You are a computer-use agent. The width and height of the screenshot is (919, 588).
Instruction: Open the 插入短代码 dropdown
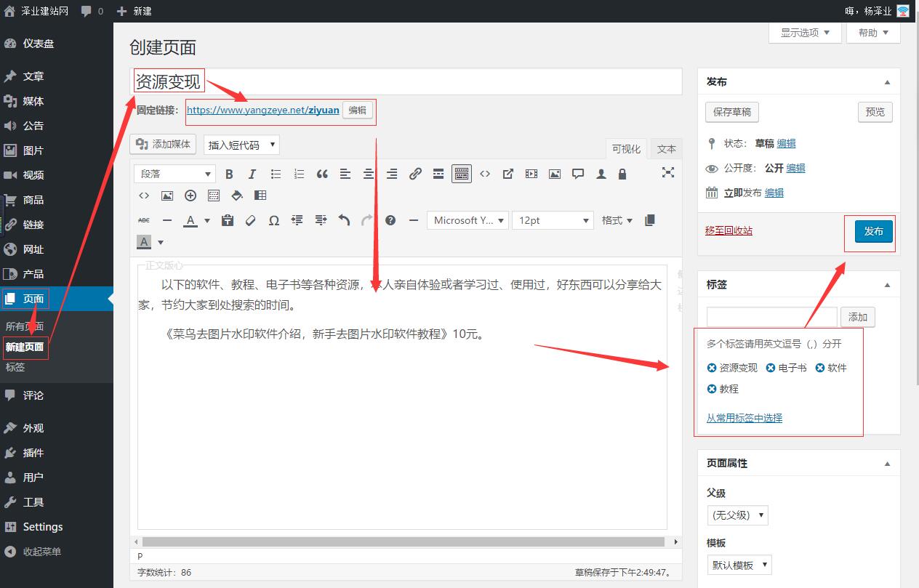coord(241,145)
